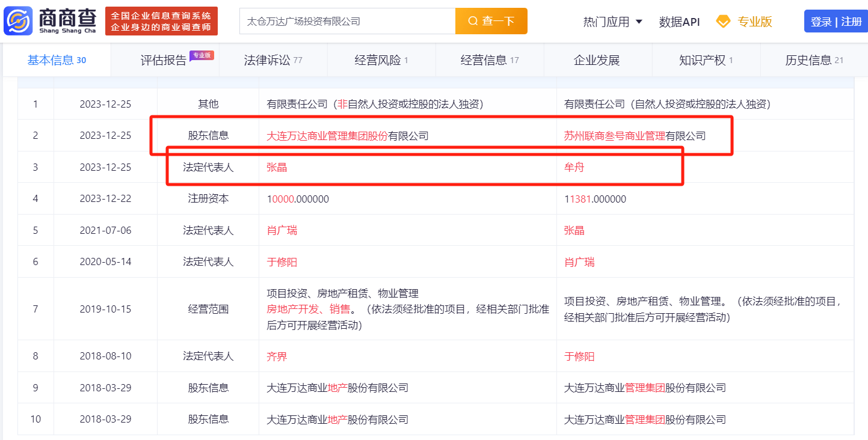868x440 pixels.
Task: Click 大连万达商业地产股份有限公司 in row 9
Action: tap(337, 388)
